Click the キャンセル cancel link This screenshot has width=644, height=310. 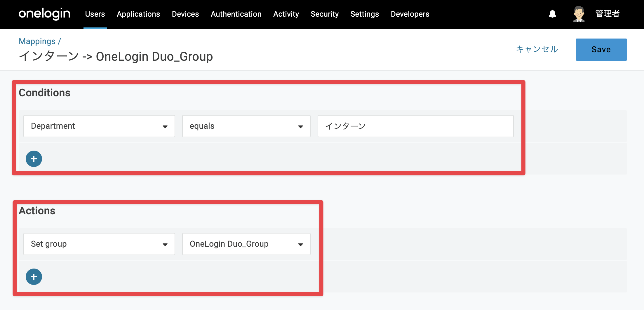537,49
